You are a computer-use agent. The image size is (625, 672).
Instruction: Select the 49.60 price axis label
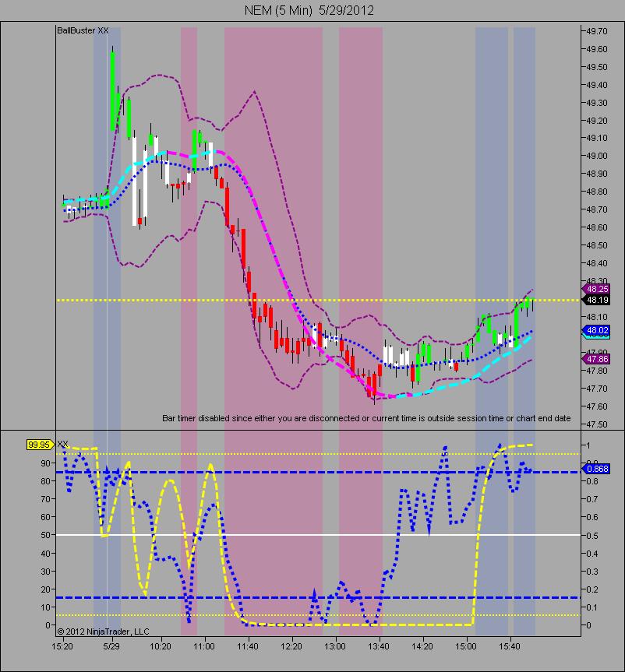coord(597,49)
